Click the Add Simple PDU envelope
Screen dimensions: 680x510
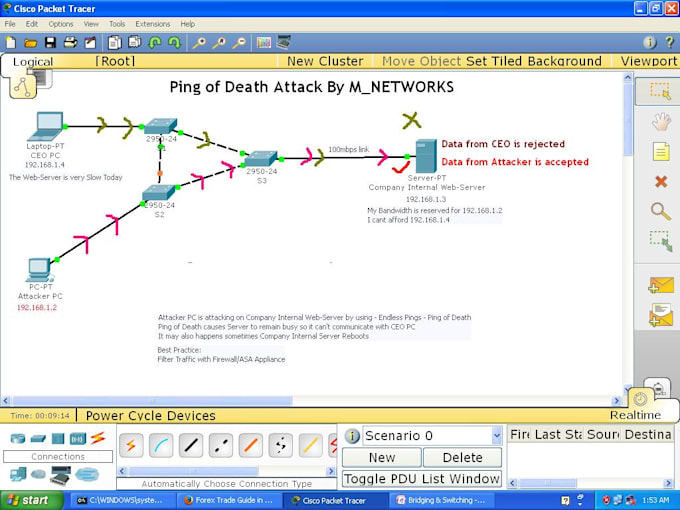click(x=661, y=285)
